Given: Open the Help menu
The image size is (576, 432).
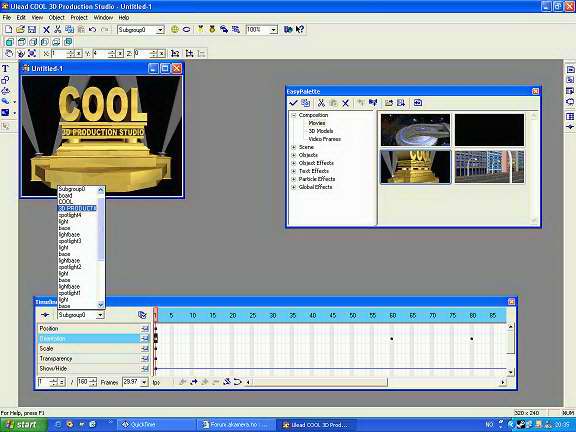Looking at the screenshot, I should coord(124,17).
